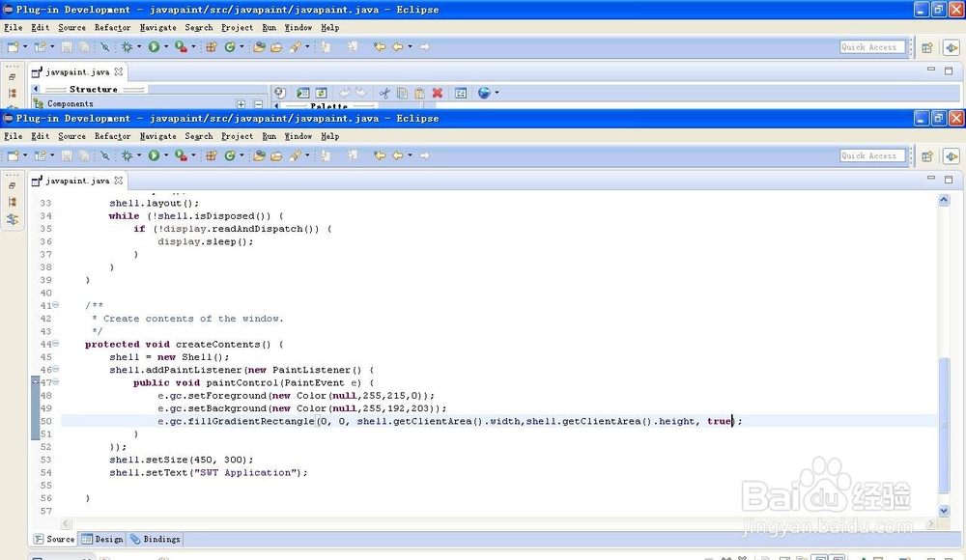The image size is (966, 560).
Task: Click New Java Package icon in front window
Action: pos(212,155)
